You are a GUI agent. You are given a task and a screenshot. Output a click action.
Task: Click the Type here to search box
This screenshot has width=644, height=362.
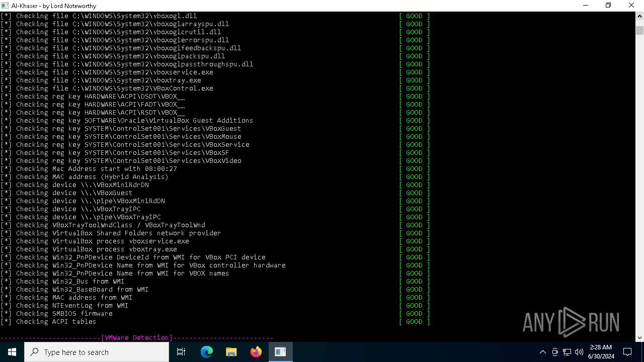(97, 352)
